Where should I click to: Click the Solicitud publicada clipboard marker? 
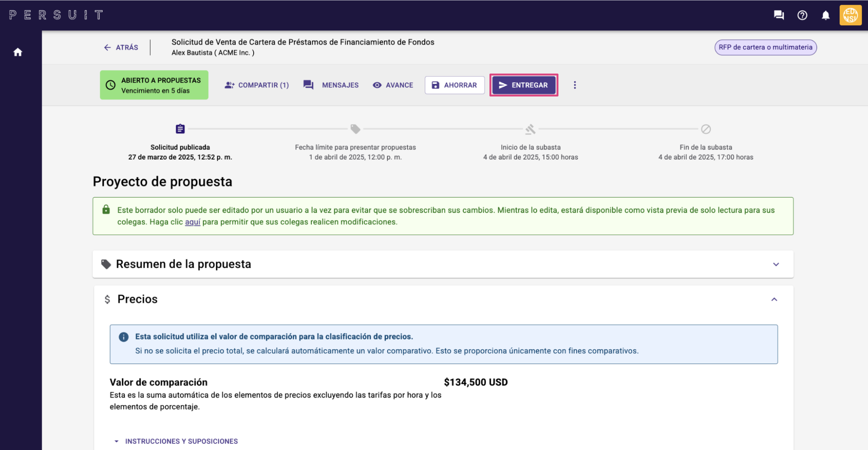pos(180,129)
